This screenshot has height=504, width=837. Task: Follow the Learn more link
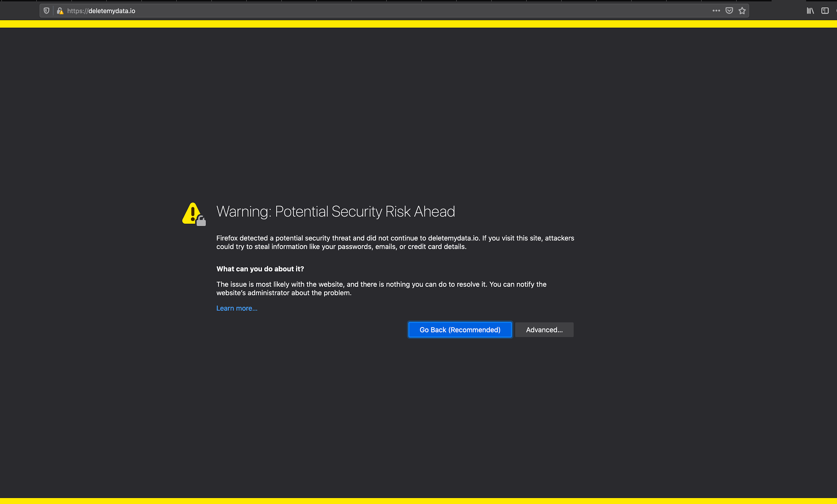(237, 308)
